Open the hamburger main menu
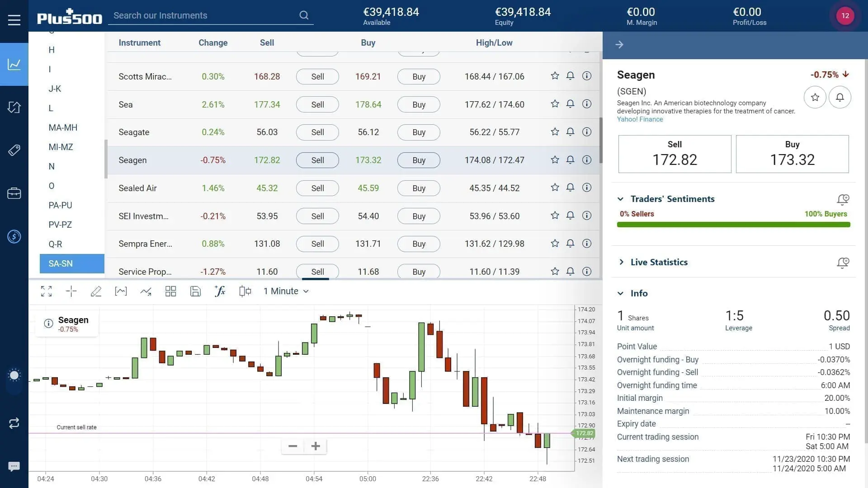 (x=14, y=20)
